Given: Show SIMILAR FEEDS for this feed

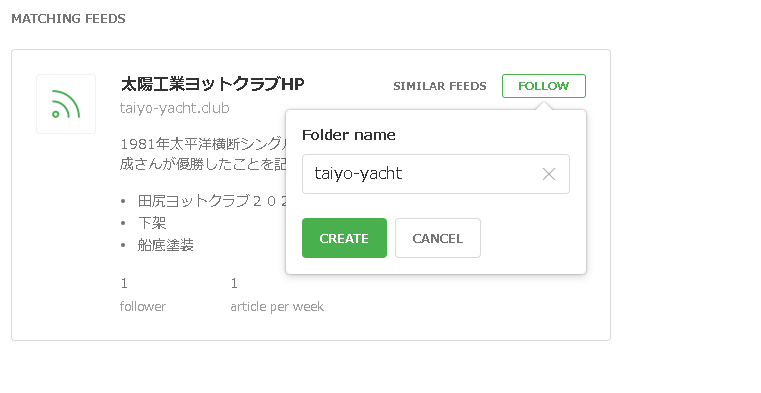Looking at the screenshot, I should point(439,86).
